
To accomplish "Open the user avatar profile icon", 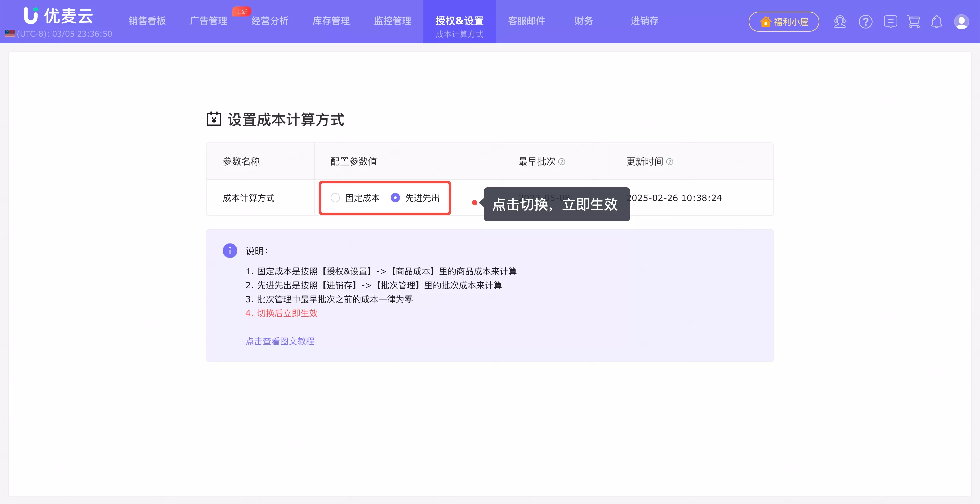I will 961,22.
